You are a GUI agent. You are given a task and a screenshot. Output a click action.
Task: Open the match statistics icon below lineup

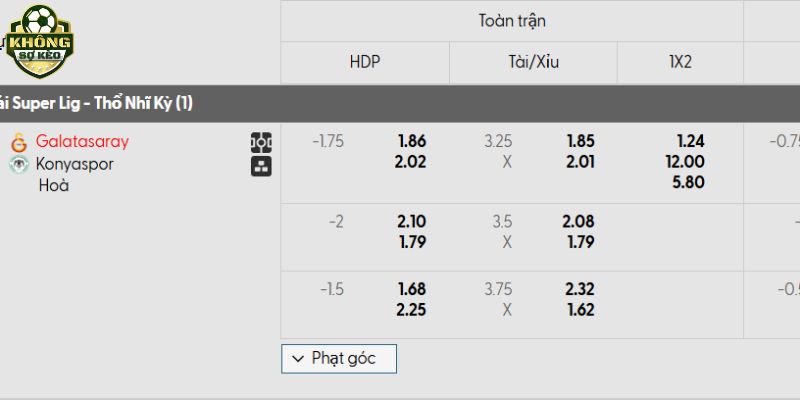coord(261,166)
